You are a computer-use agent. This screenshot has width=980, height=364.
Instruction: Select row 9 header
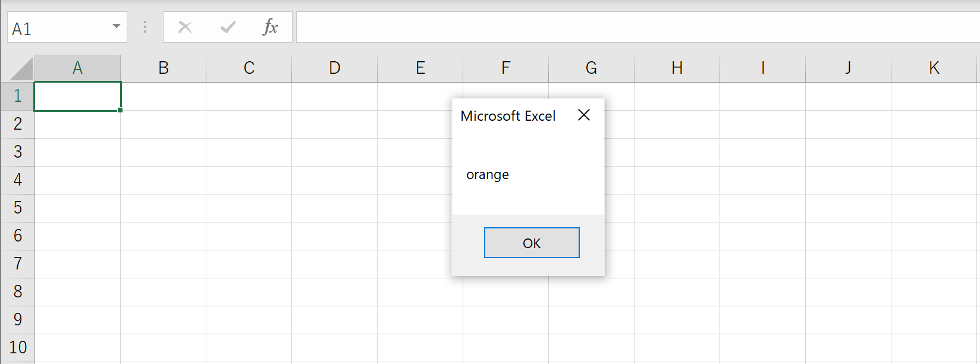(x=18, y=320)
